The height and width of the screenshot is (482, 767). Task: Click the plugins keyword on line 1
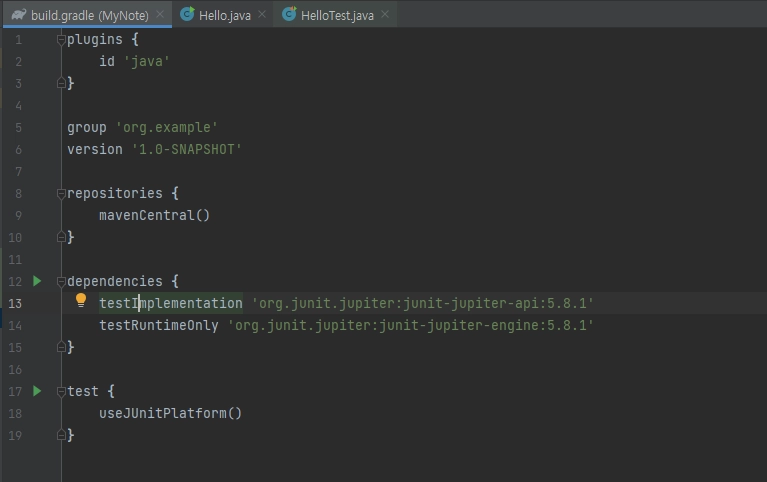coord(95,39)
